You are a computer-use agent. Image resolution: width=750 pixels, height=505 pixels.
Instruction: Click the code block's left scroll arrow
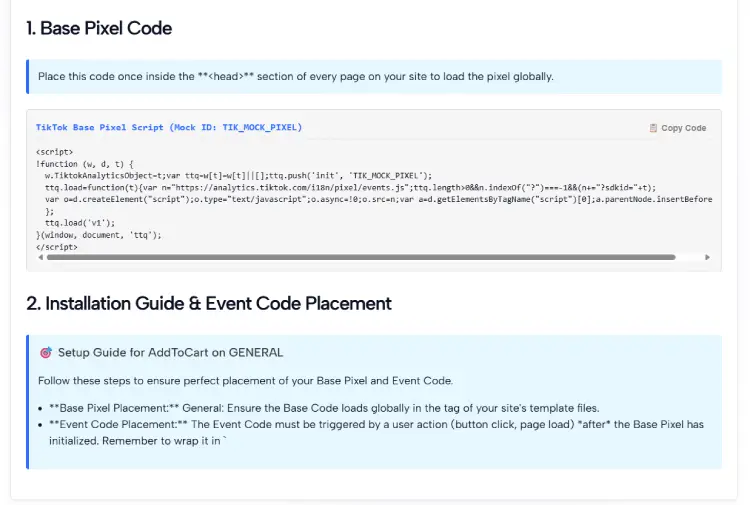click(x=41, y=257)
